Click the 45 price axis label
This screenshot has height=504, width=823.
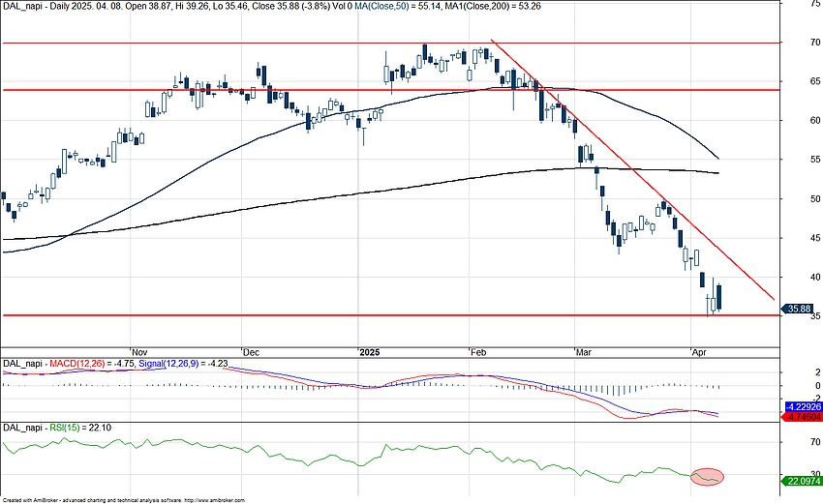[814, 238]
